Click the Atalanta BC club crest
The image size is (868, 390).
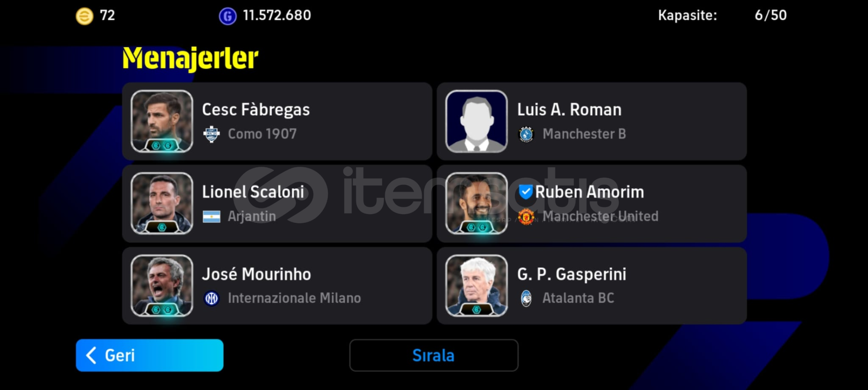click(526, 298)
